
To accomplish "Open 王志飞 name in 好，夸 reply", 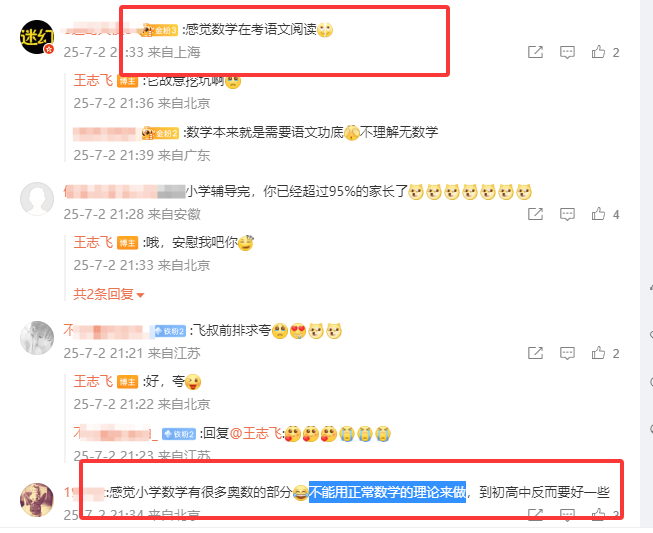I will (93, 381).
